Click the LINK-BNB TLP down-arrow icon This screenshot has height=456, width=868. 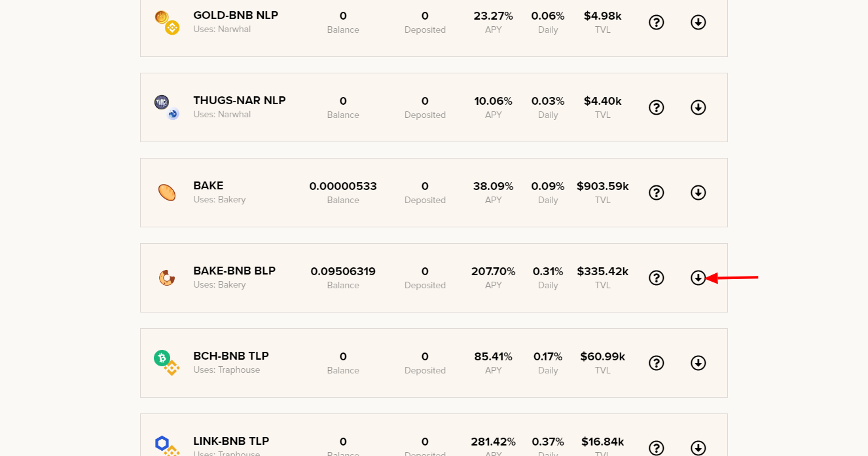[x=698, y=448]
